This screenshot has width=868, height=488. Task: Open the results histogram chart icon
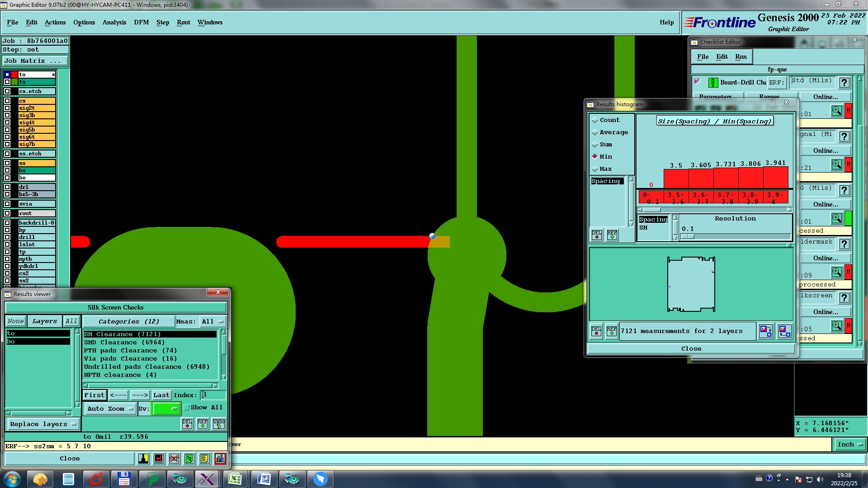point(220,459)
